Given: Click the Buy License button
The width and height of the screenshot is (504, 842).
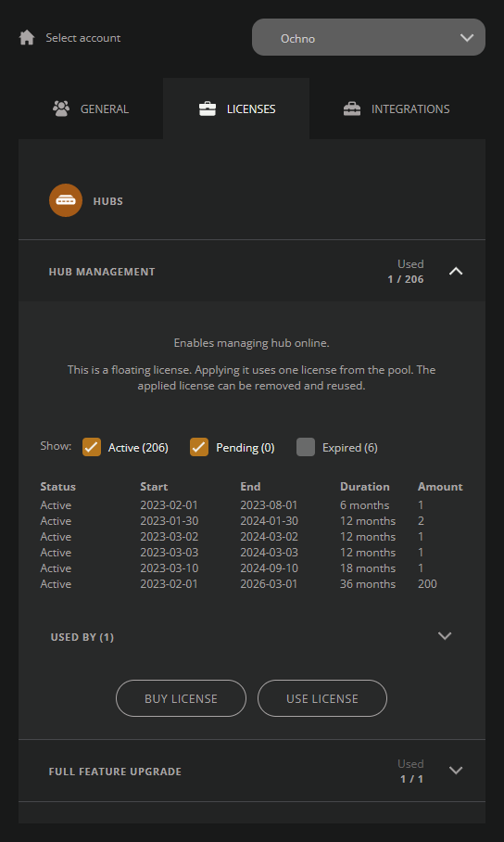Looking at the screenshot, I should (181, 698).
